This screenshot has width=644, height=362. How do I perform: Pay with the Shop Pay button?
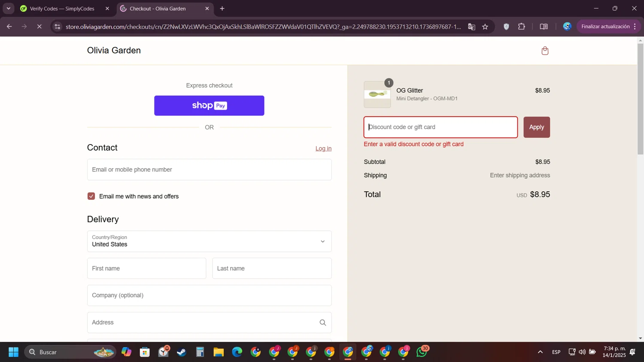[209, 106]
